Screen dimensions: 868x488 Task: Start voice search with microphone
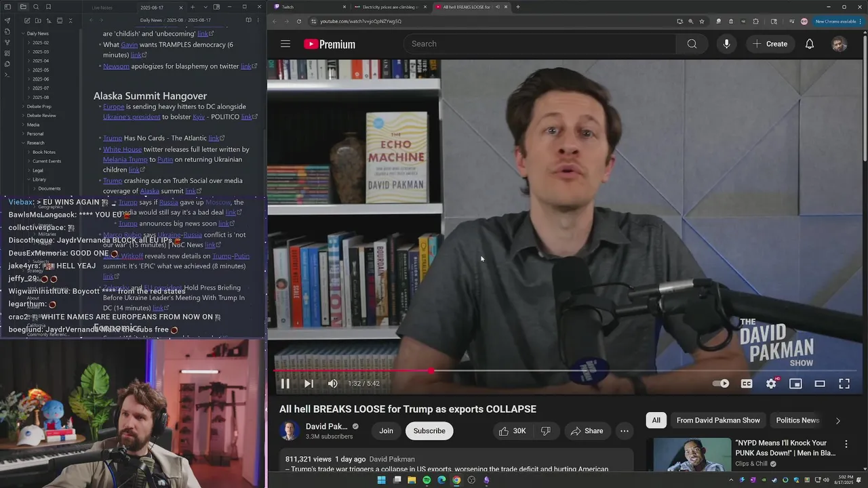tap(726, 44)
